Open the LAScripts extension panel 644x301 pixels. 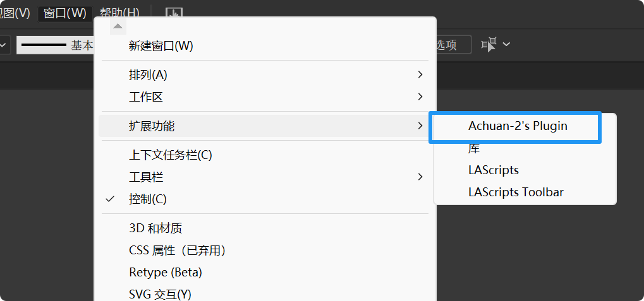click(493, 170)
